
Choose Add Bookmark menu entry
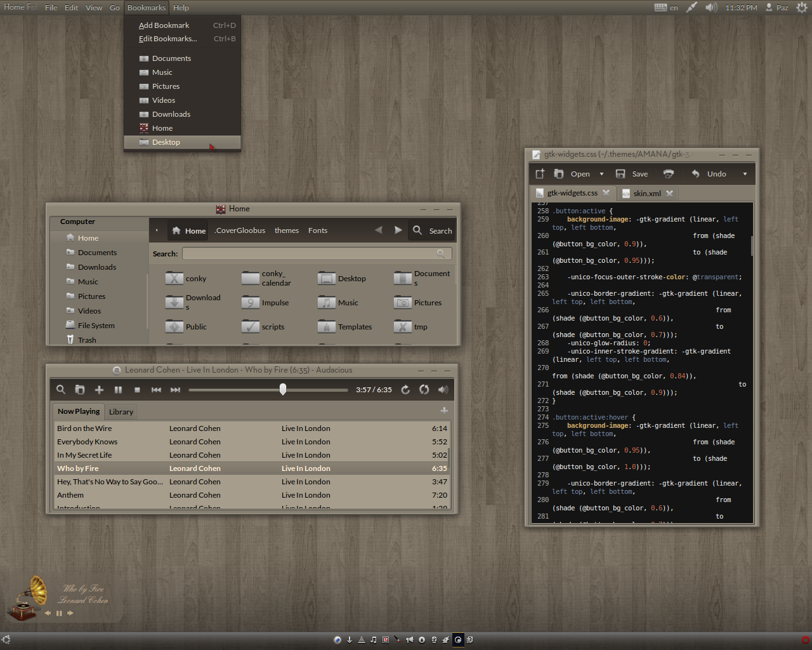coord(182,25)
